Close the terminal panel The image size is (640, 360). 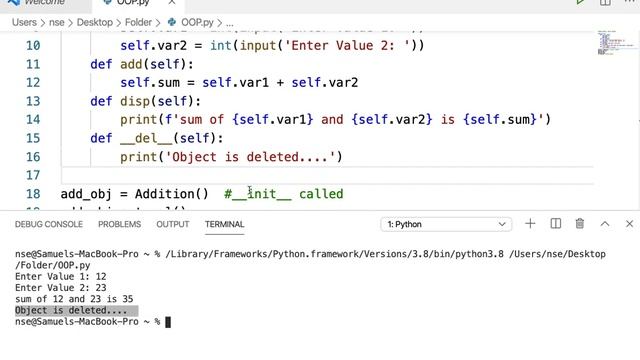[629, 224]
